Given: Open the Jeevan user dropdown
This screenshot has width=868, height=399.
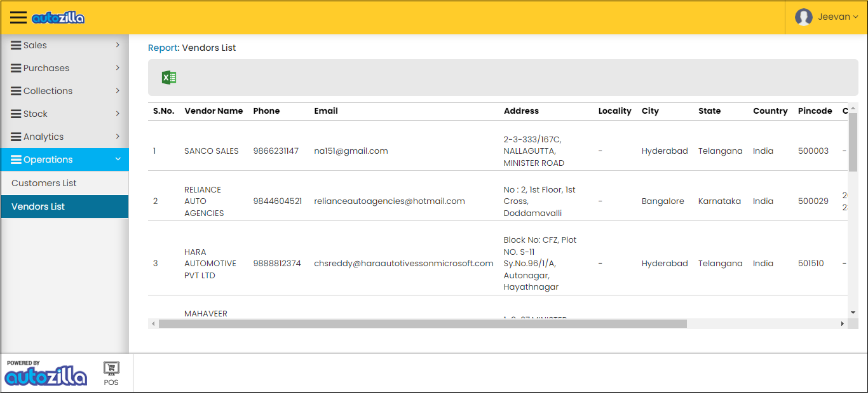Looking at the screenshot, I should point(826,17).
